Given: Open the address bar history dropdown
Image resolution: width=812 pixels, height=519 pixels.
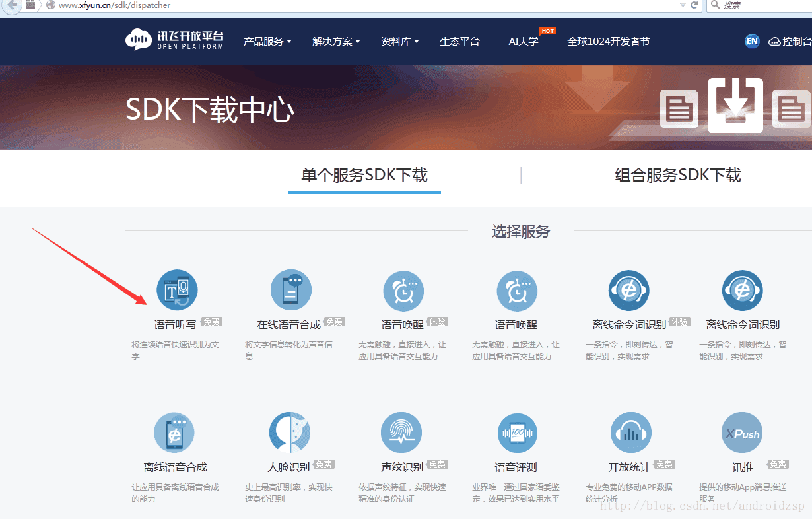Looking at the screenshot, I should pos(683,5).
